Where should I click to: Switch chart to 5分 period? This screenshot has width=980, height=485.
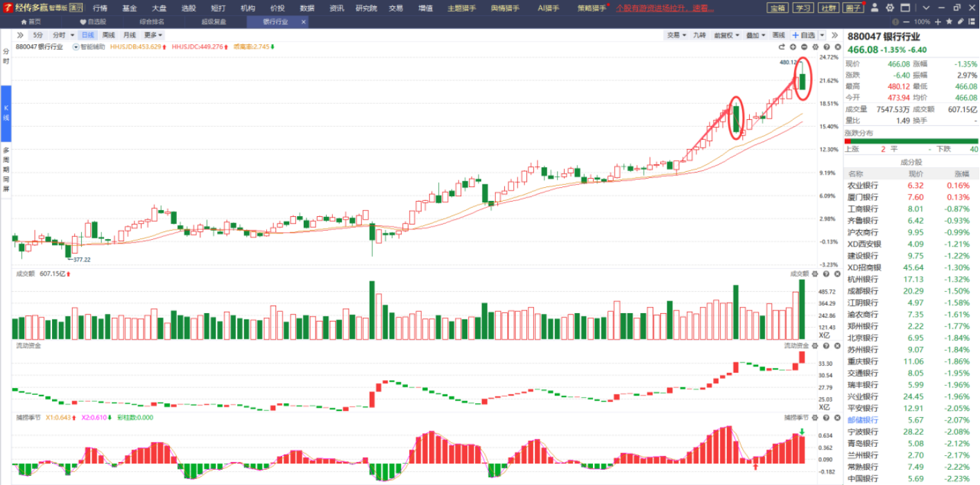pyautogui.click(x=38, y=35)
